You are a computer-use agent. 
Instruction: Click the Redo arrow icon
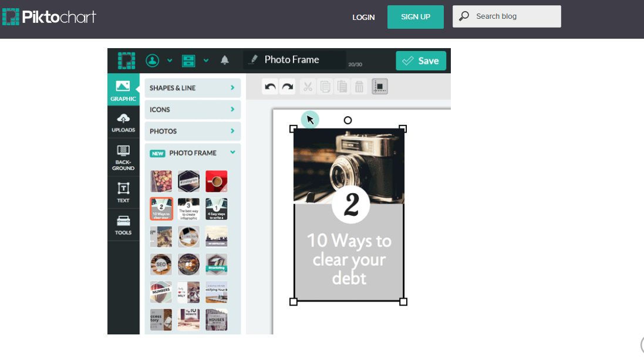point(288,87)
